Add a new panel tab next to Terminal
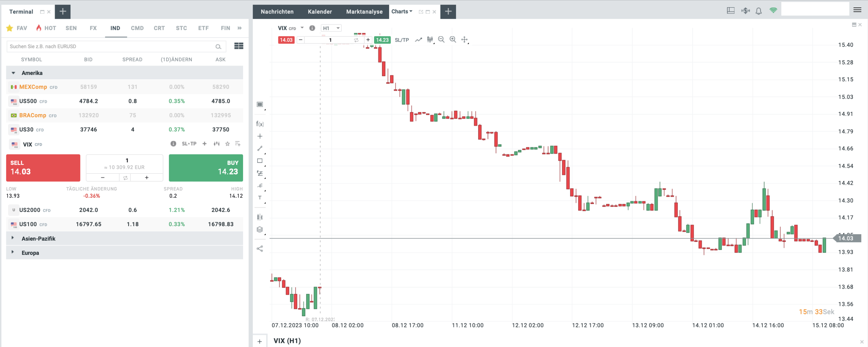 coord(63,12)
